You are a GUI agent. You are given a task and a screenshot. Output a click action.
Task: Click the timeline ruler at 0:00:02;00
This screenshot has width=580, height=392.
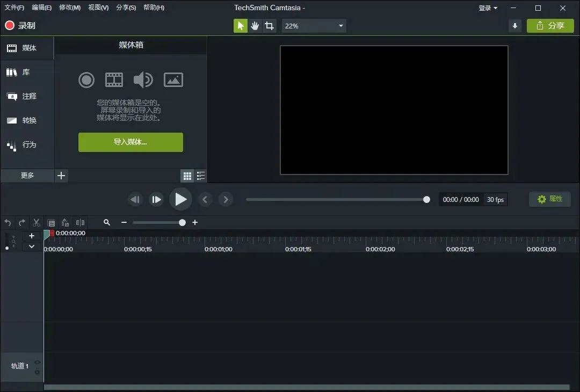pos(380,249)
